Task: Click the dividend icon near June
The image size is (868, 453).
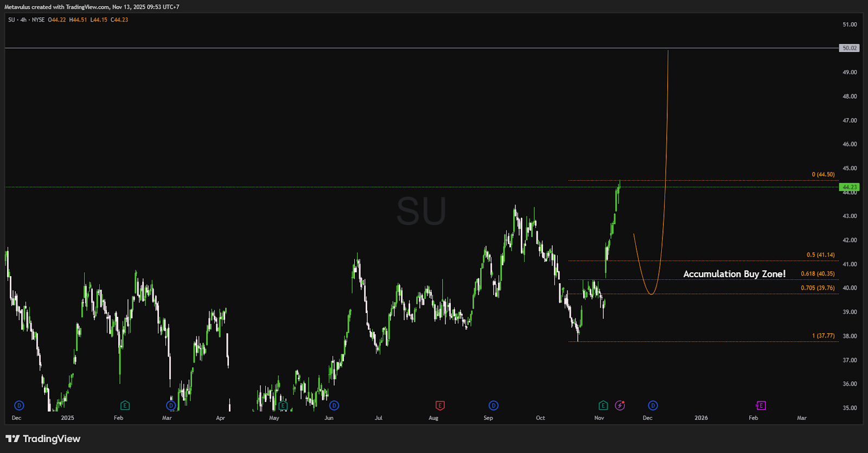Action: [x=334, y=405]
